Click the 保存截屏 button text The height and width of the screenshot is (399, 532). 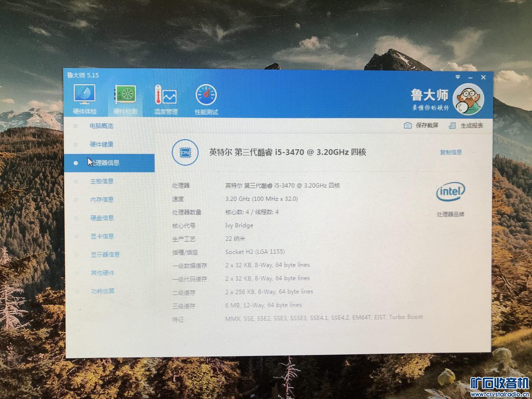click(427, 126)
